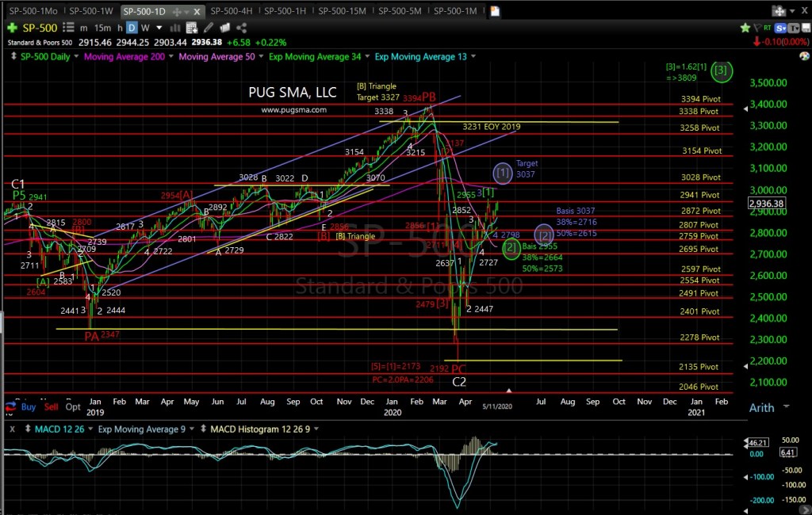This screenshot has height=515, width=812.
Task: Open the MACD 12 26 dropdown
Action: click(x=90, y=429)
